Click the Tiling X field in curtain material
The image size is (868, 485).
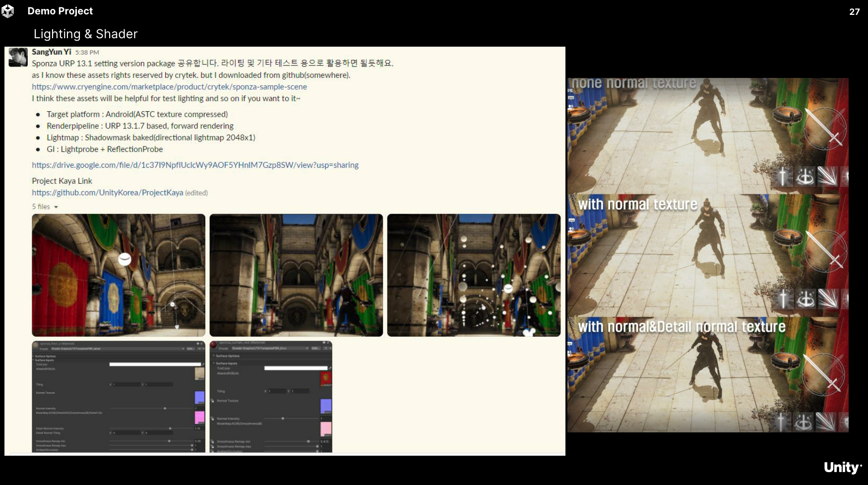click(x=277, y=391)
